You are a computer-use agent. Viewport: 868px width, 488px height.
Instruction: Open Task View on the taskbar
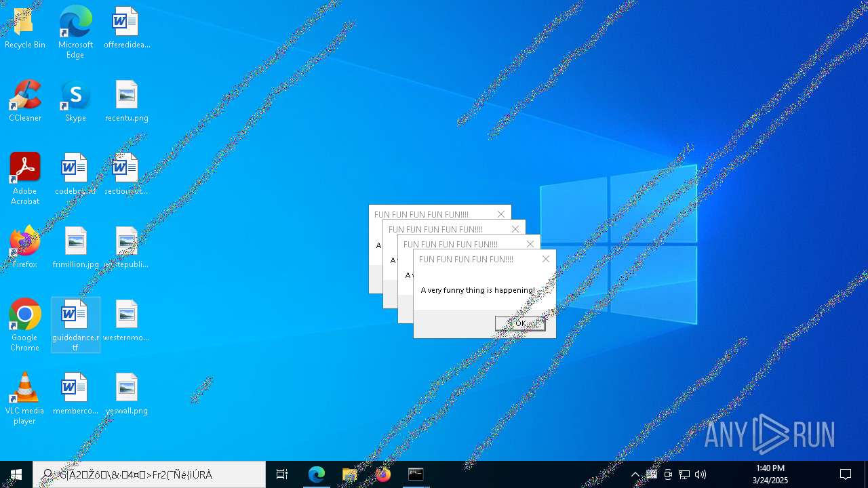point(282,474)
